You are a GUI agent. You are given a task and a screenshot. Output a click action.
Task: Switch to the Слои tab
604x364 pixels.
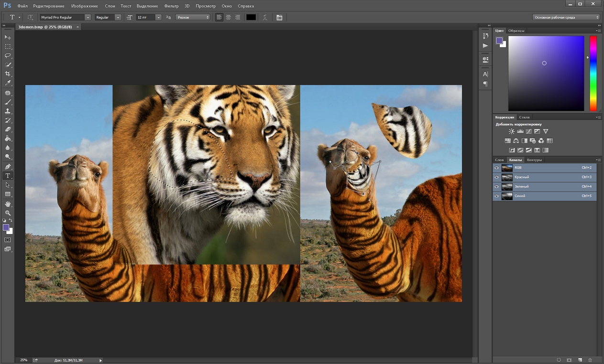pos(499,160)
